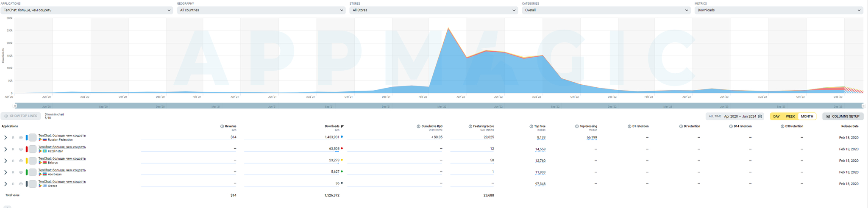Switch chart granularity to WEEK
This screenshot has width=868, height=208.
790,116
